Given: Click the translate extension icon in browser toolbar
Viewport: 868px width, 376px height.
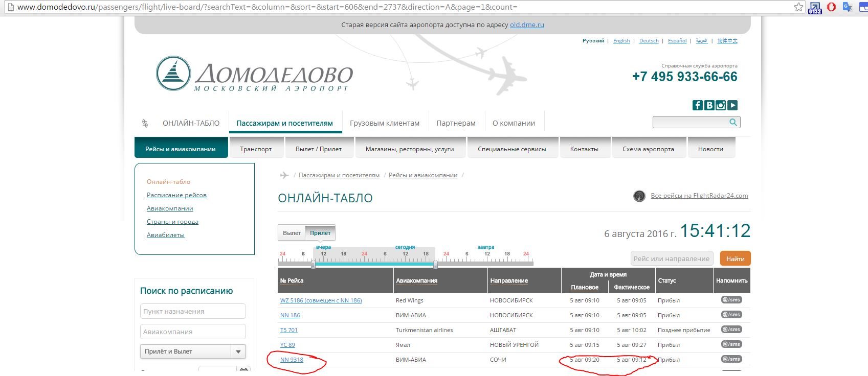Looking at the screenshot, I should (x=848, y=7).
